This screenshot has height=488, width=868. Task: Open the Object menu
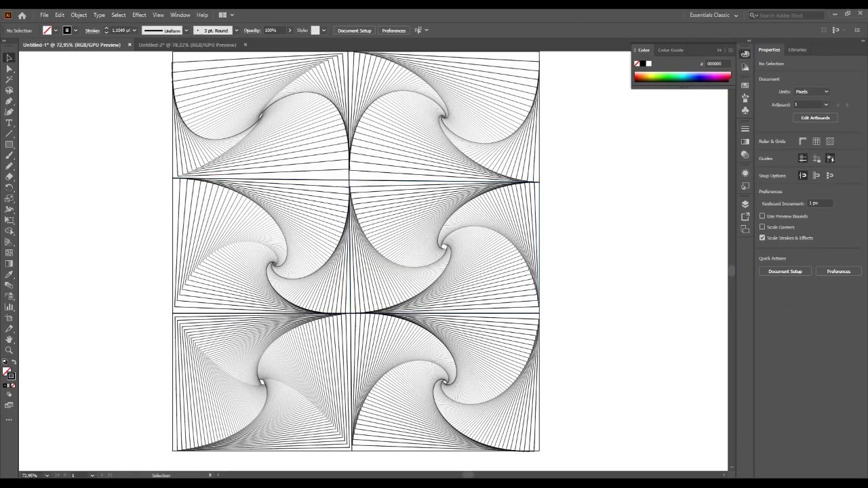[79, 15]
